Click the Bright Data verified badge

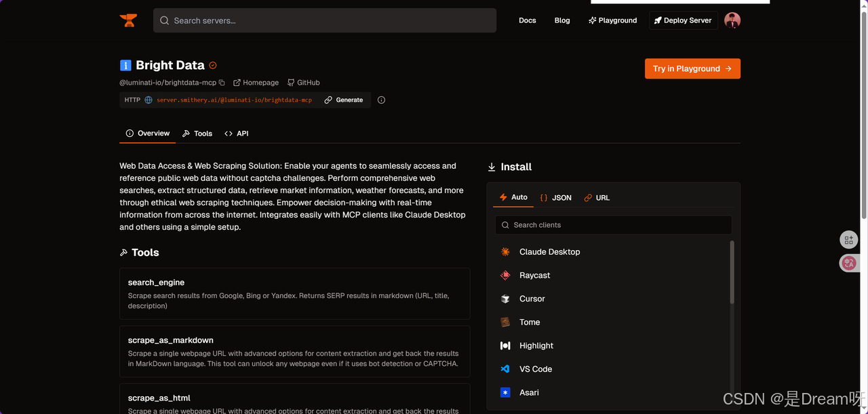tap(213, 66)
